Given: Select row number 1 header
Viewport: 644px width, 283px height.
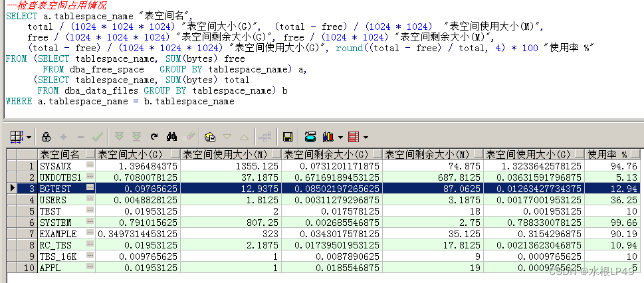Looking at the screenshot, I should pyautogui.click(x=27, y=166).
